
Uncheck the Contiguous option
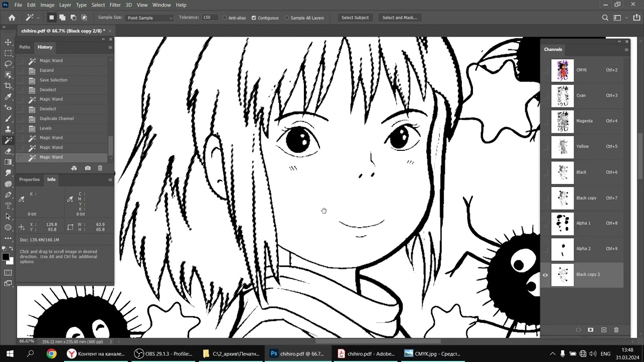pyautogui.click(x=254, y=18)
